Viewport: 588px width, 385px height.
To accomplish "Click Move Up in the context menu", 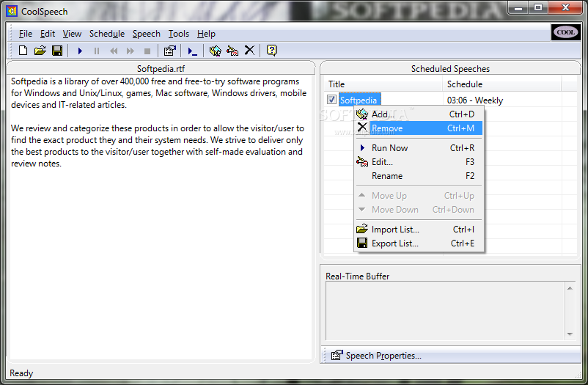I will pos(419,196).
